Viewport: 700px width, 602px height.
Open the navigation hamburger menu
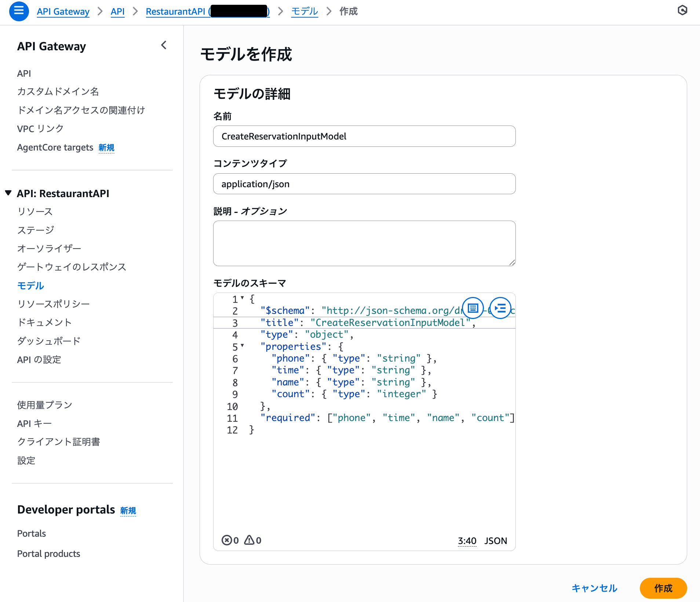click(19, 11)
